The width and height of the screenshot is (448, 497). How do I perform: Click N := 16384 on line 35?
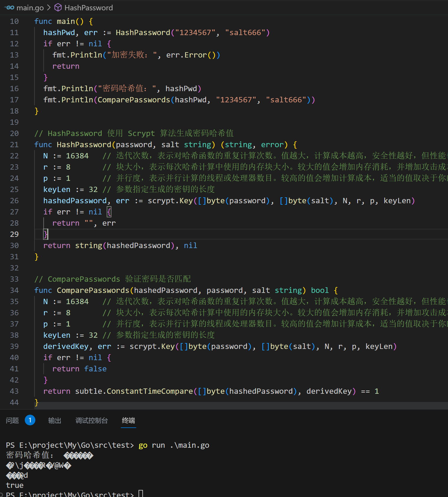point(66,301)
